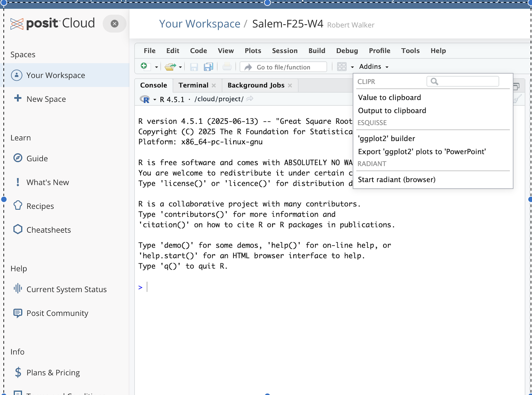
Task: Close the Terminal tab
Action: tap(214, 86)
